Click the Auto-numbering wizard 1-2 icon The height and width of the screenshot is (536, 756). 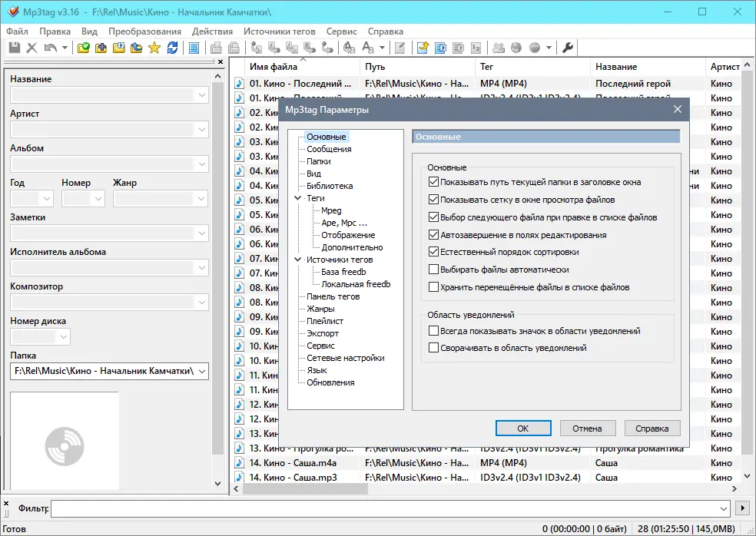476,48
